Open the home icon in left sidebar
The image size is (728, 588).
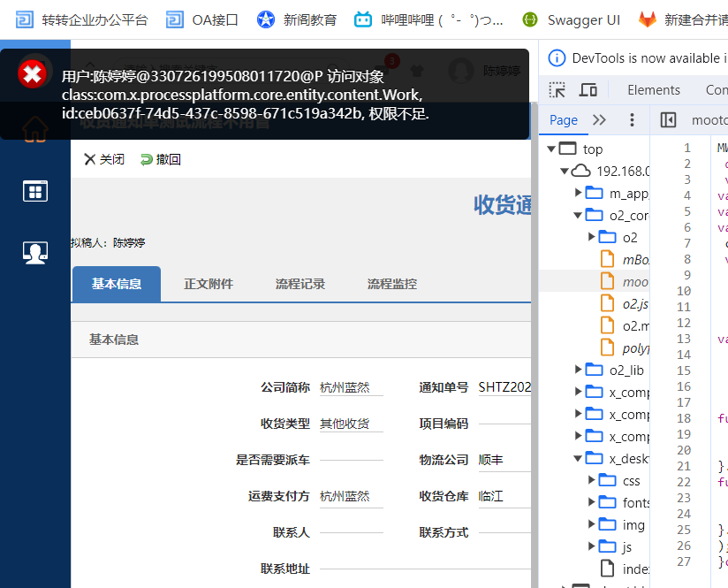35,130
